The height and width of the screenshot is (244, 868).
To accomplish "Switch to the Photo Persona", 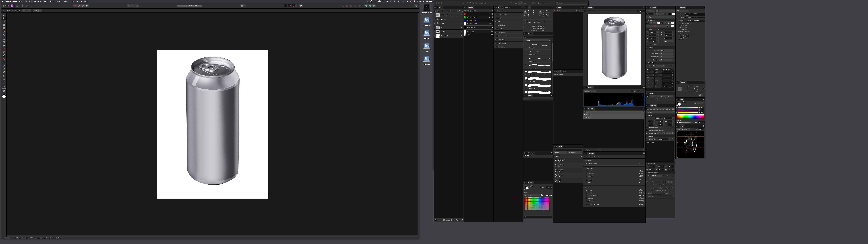I will 12,6.
